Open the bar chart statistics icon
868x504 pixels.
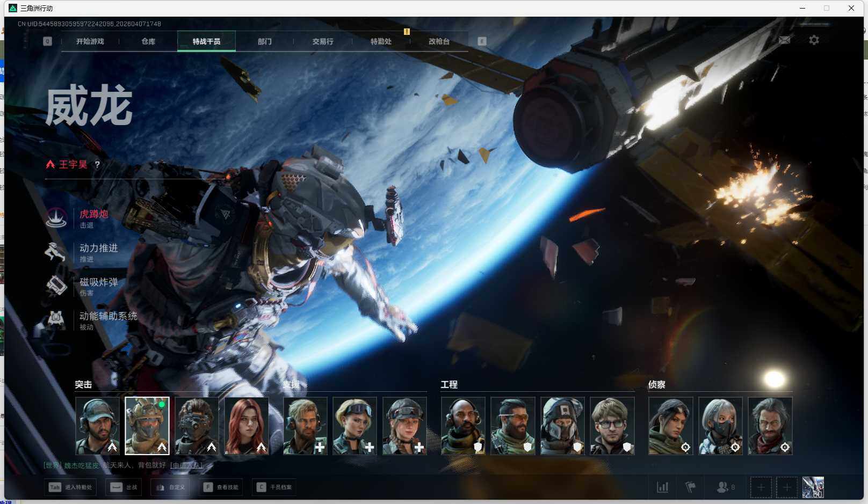pyautogui.click(x=663, y=487)
